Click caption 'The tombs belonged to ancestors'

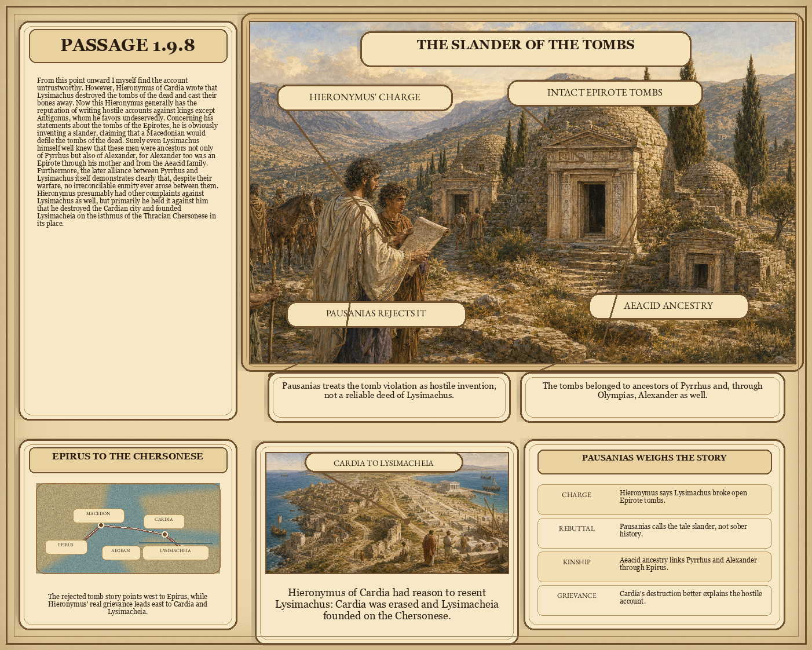(x=653, y=390)
